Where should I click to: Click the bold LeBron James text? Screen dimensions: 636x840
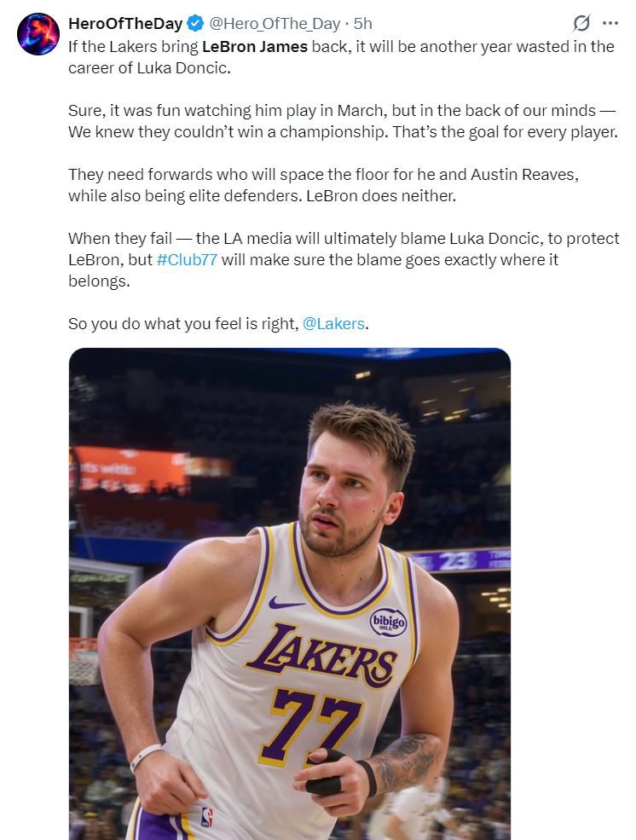(255, 47)
